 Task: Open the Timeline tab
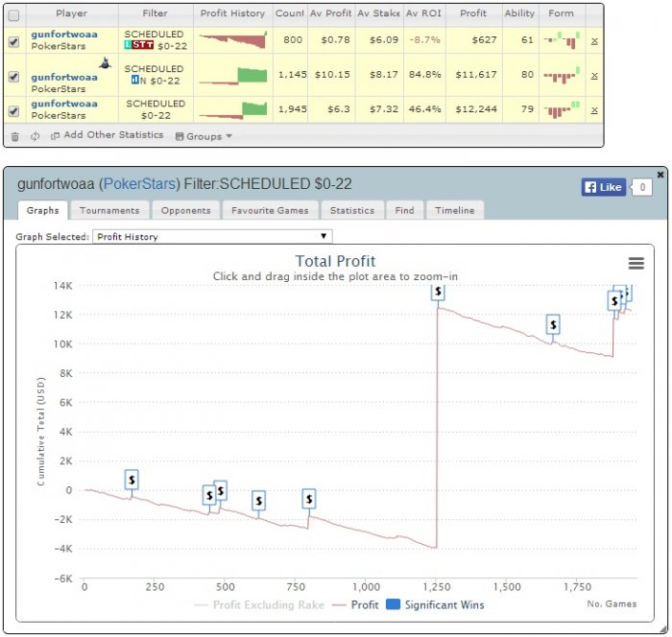tap(455, 210)
